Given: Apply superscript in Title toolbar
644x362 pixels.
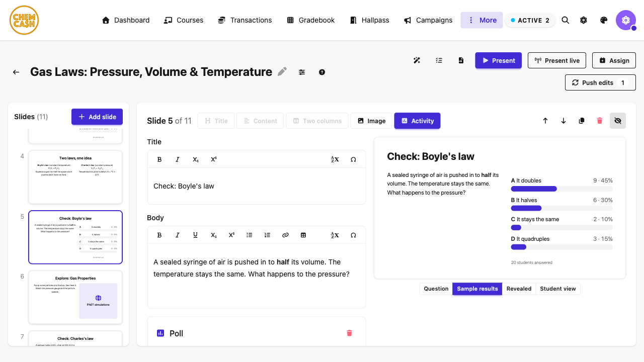Looking at the screenshot, I should (x=214, y=159).
